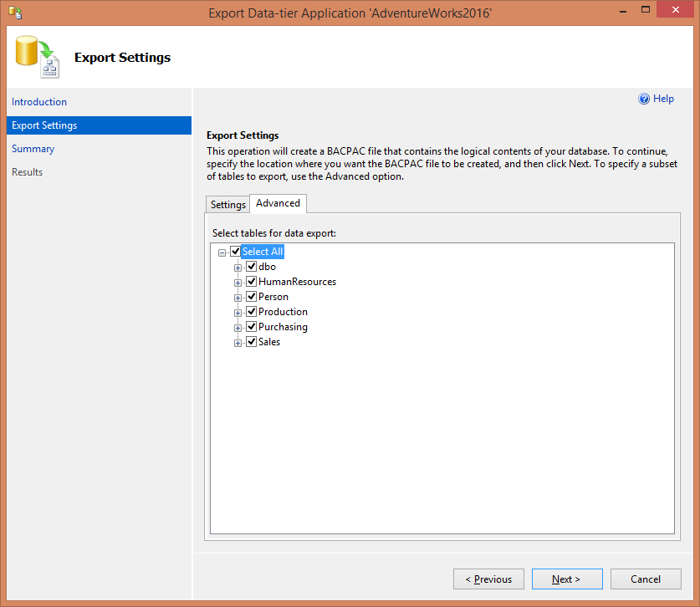Open the Summary step in sidebar
The image size is (700, 607).
[x=33, y=149]
